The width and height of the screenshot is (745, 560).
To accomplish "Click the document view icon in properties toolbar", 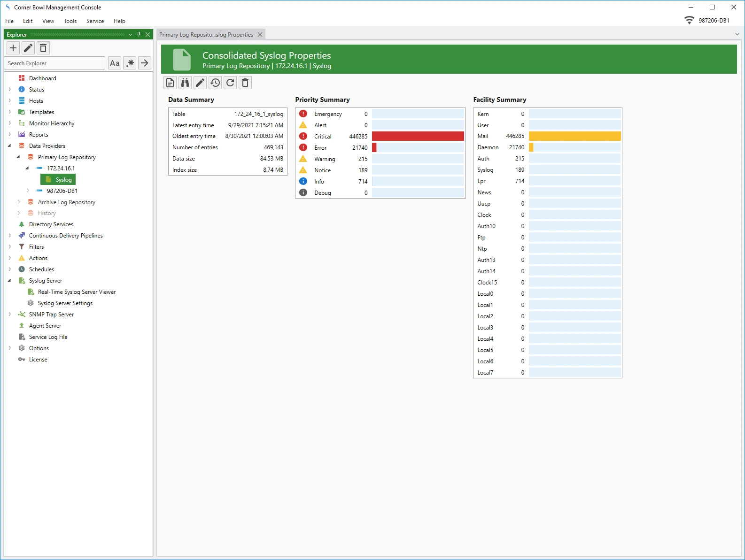I will (x=170, y=83).
